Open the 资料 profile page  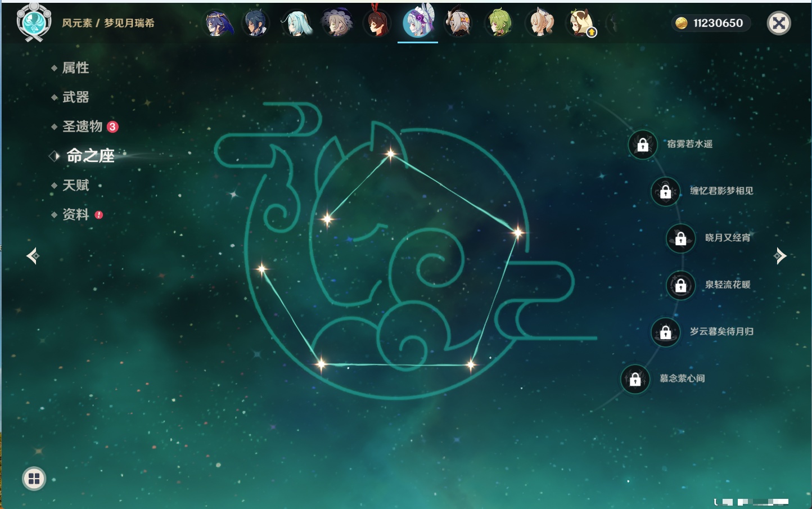(76, 214)
